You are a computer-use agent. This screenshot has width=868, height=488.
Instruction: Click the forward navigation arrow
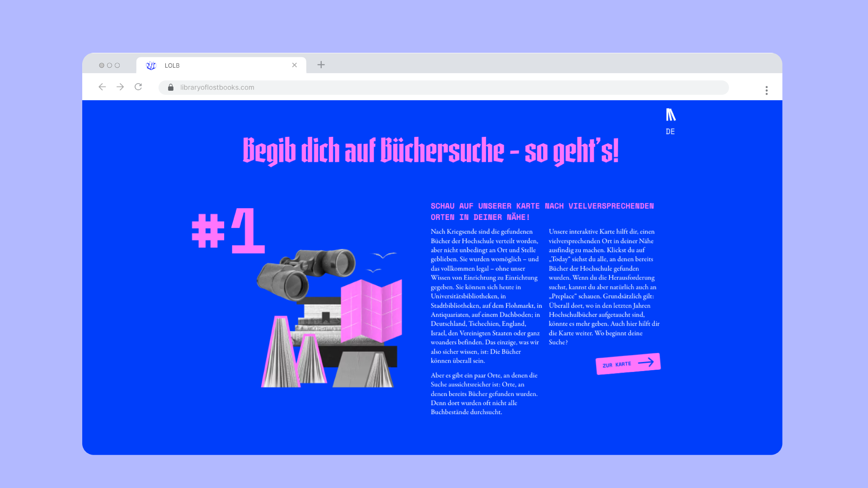[120, 87]
